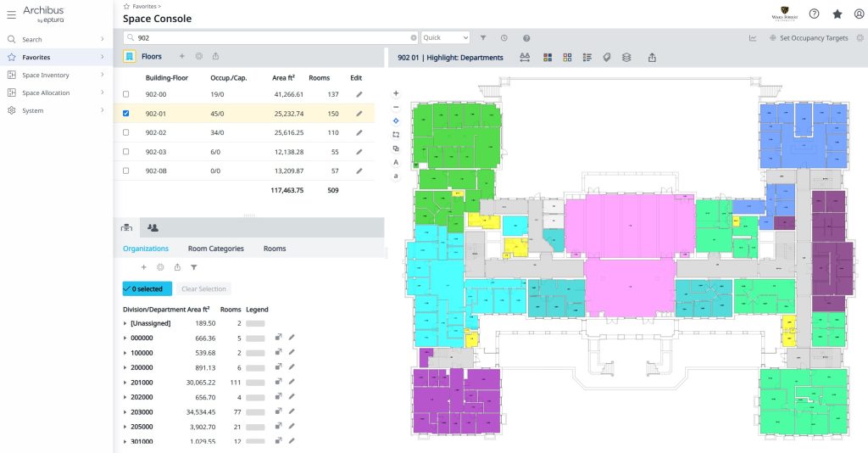Image resolution: width=868 pixels, height=453 pixels.
Task: Expand the 201000 department tree row
Action: tap(125, 383)
